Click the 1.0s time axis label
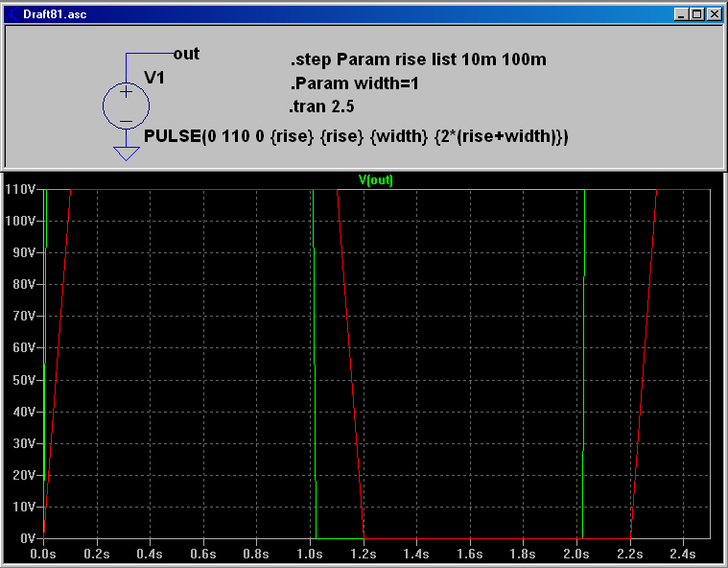 coord(310,554)
